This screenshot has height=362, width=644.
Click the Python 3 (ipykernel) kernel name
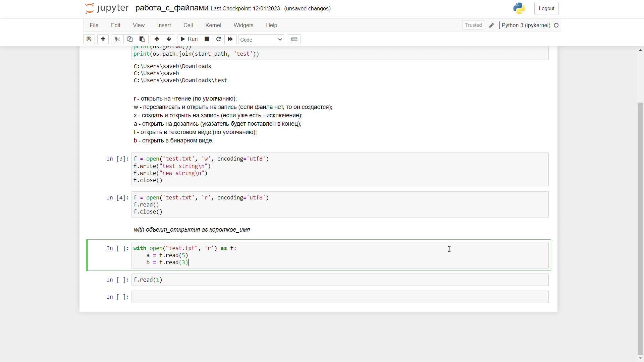[x=526, y=25]
